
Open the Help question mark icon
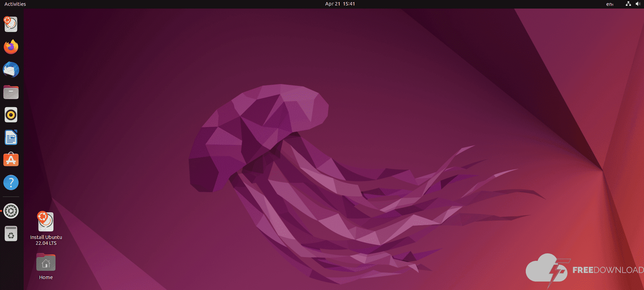click(x=11, y=182)
